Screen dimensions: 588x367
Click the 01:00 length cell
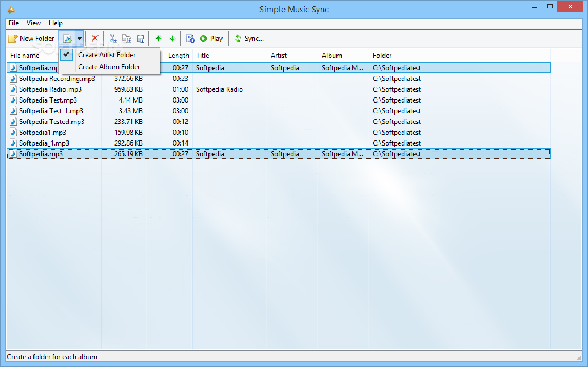(180, 89)
